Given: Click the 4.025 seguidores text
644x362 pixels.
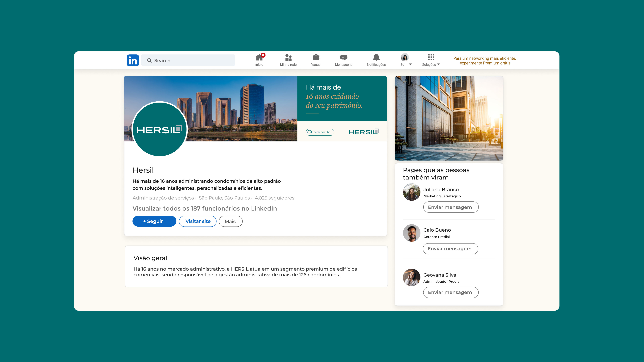Looking at the screenshot, I should click(274, 198).
